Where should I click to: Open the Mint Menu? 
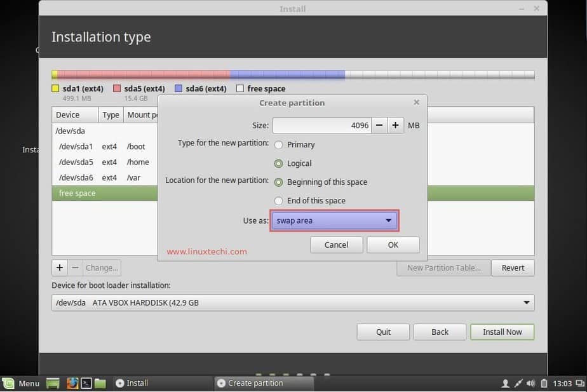pos(22,383)
